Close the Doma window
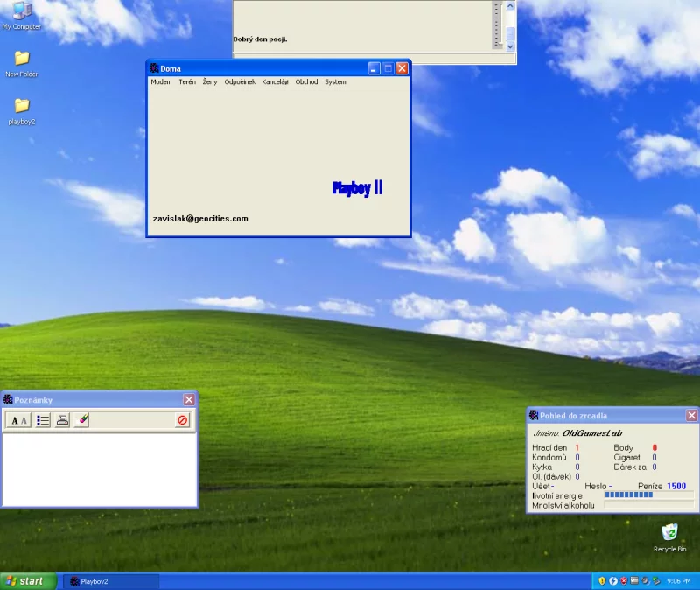The width and height of the screenshot is (700, 590). pos(402,68)
